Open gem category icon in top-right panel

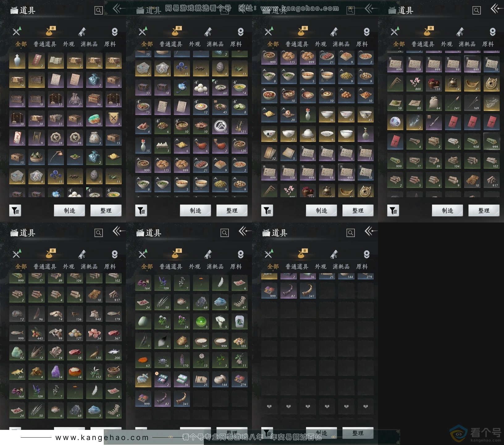(493, 32)
